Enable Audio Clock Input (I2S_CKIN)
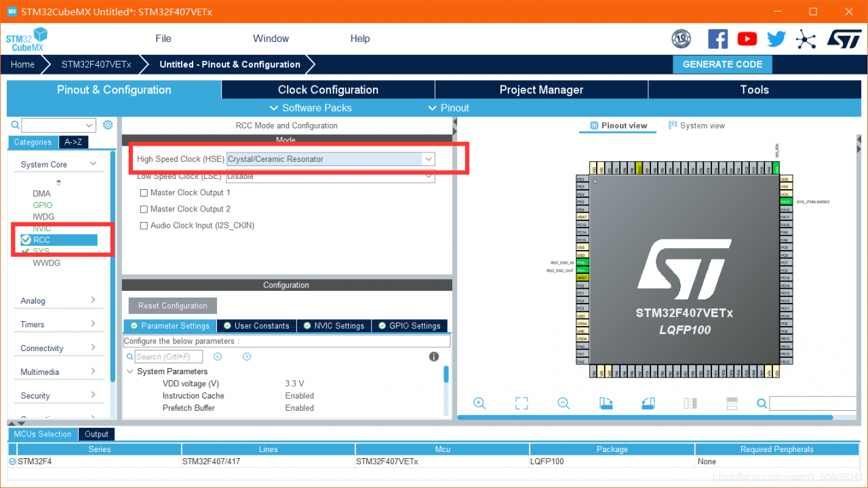 [x=144, y=226]
